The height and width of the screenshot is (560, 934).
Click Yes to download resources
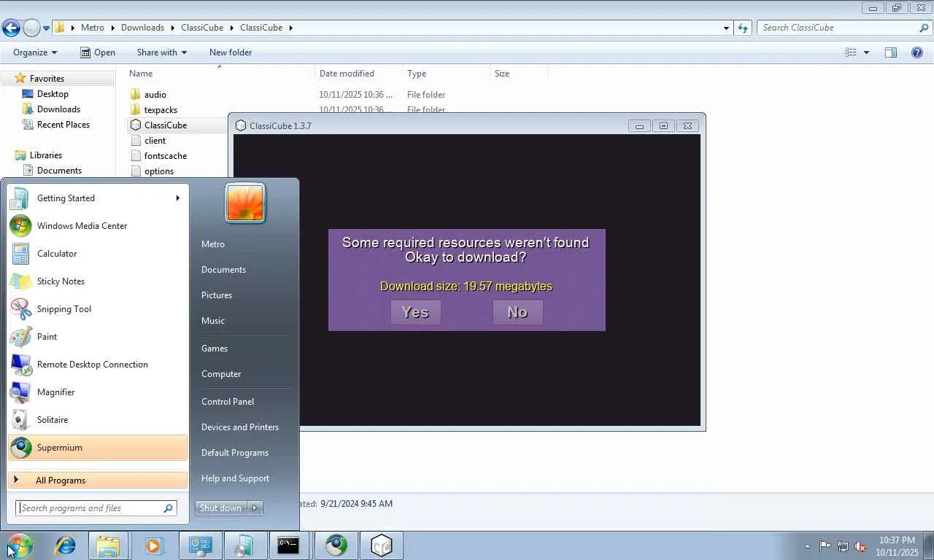click(x=415, y=312)
